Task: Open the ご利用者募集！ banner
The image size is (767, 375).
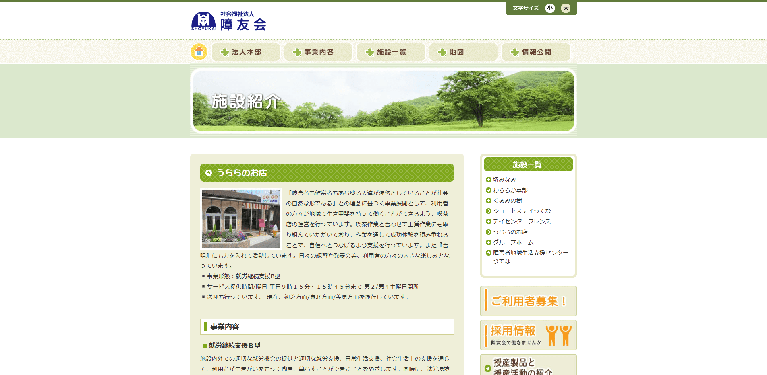Action: point(528,301)
